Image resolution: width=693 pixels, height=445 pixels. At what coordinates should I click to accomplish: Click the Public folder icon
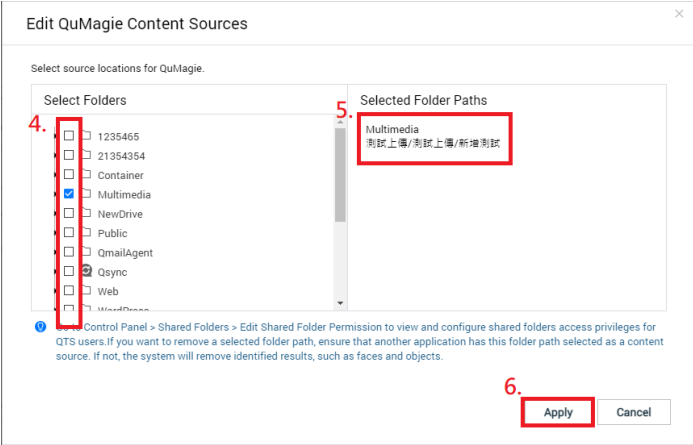click(87, 232)
